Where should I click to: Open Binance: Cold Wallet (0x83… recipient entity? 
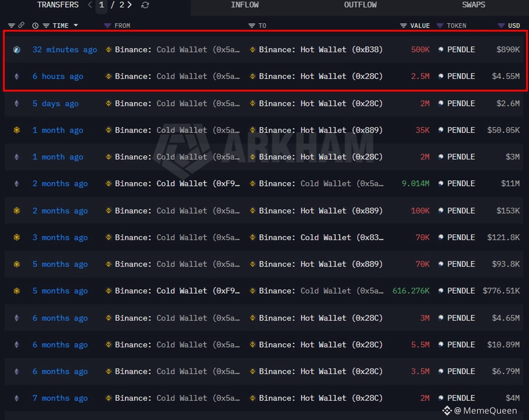pos(321,237)
